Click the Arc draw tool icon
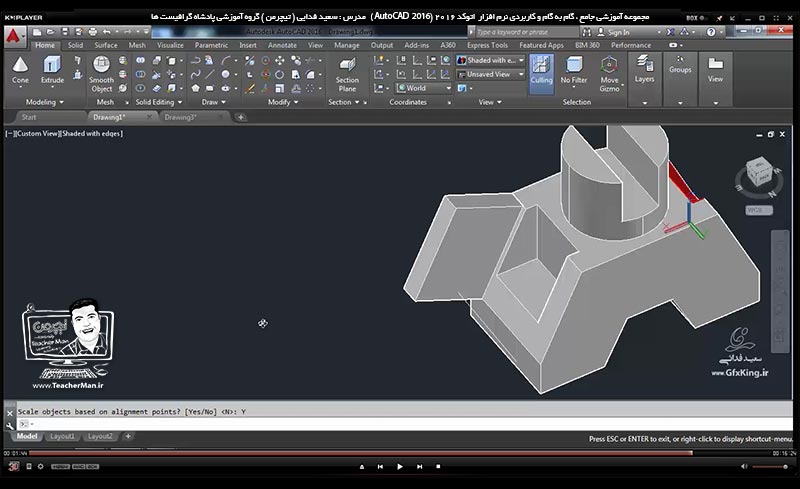This screenshot has width=800, height=489. 225,60
